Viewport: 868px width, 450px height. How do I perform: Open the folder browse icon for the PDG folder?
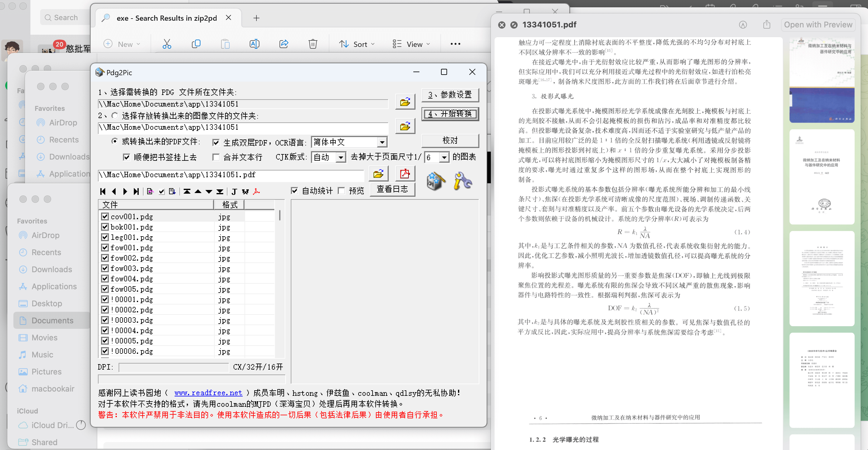(x=405, y=102)
